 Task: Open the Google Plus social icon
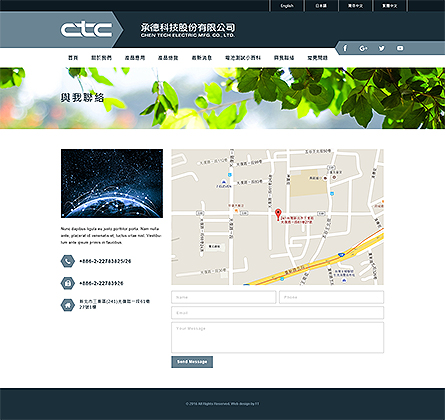click(x=363, y=48)
